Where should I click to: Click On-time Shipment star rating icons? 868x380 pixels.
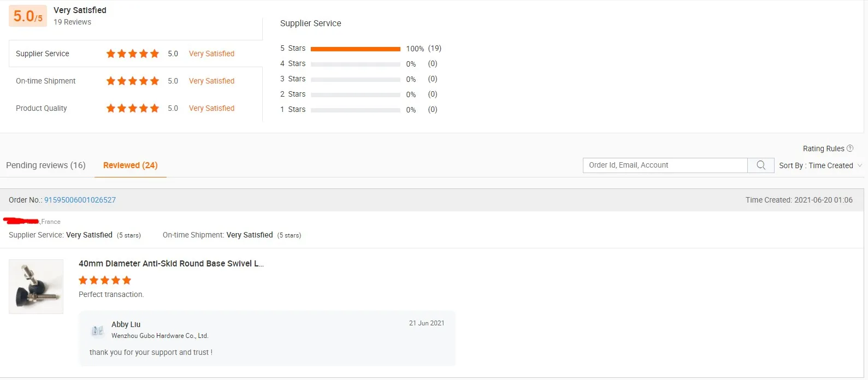click(x=133, y=81)
